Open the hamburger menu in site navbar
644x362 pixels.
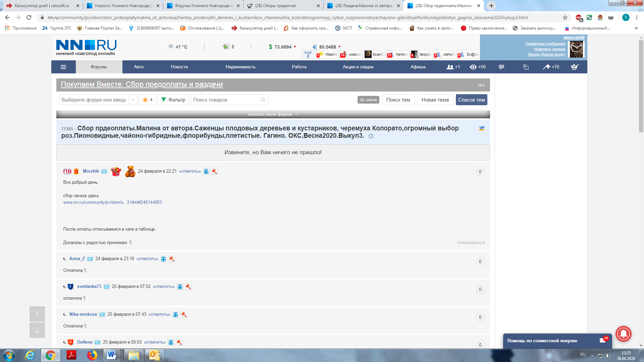63,67
